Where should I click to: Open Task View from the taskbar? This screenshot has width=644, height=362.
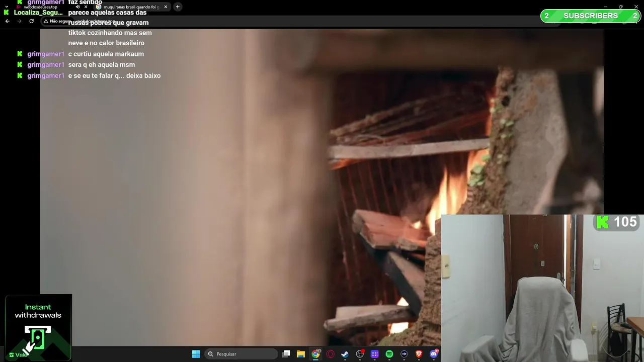pyautogui.click(x=286, y=354)
